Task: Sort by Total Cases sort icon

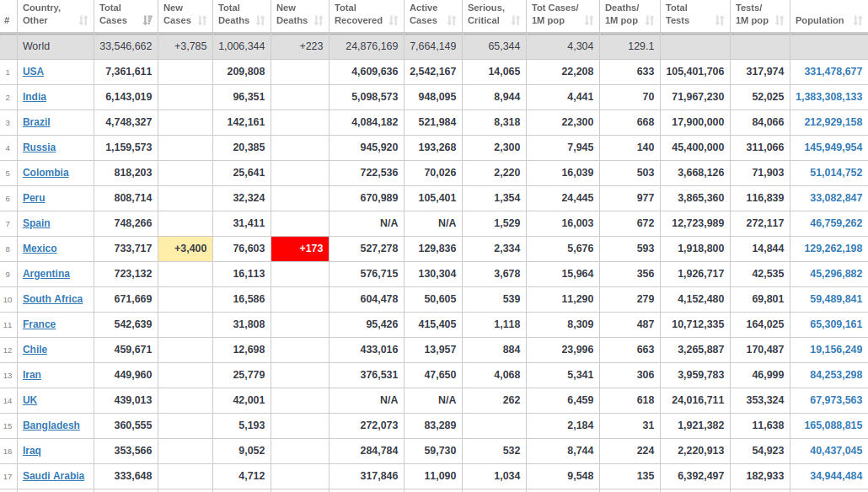Action: coord(147,20)
